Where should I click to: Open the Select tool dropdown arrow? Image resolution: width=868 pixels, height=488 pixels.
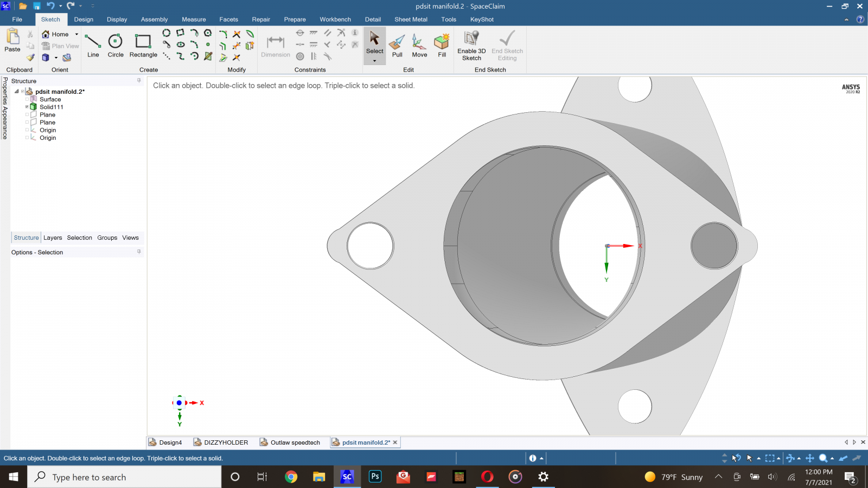[x=374, y=61]
